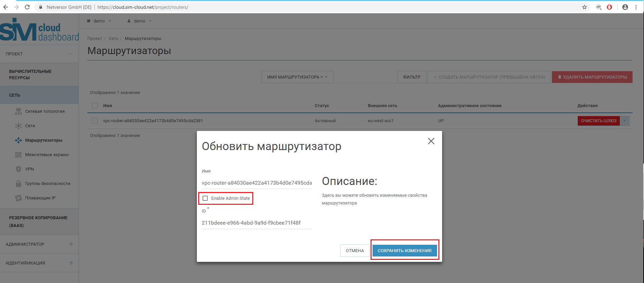The height and width of the screenshot is (283, 644).
Task: Expand the actions dropdown beside Clear Gateway
Action: click(625, 121)
